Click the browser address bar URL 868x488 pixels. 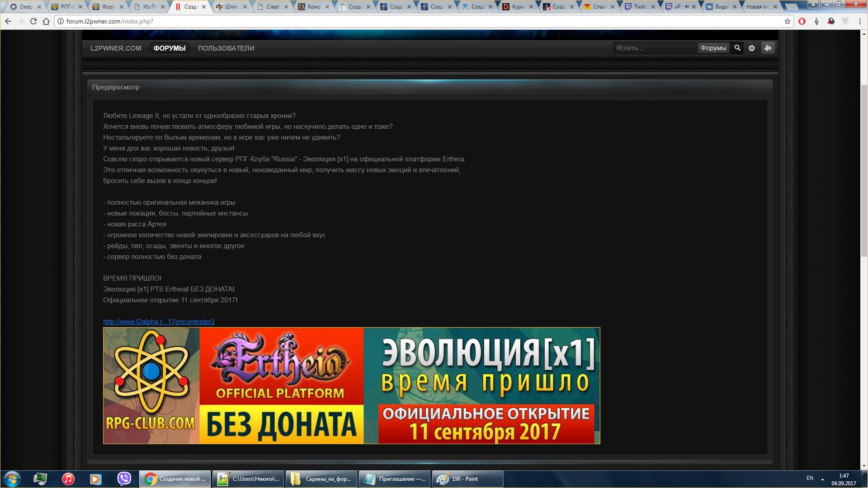(x=110, y=21)
